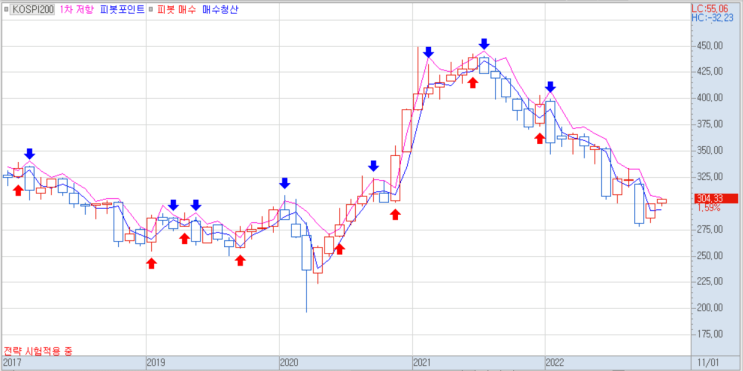Click the 425,00 price axis label
The width and height of the screenshot is (743, 371).
[x=709, y=72]
